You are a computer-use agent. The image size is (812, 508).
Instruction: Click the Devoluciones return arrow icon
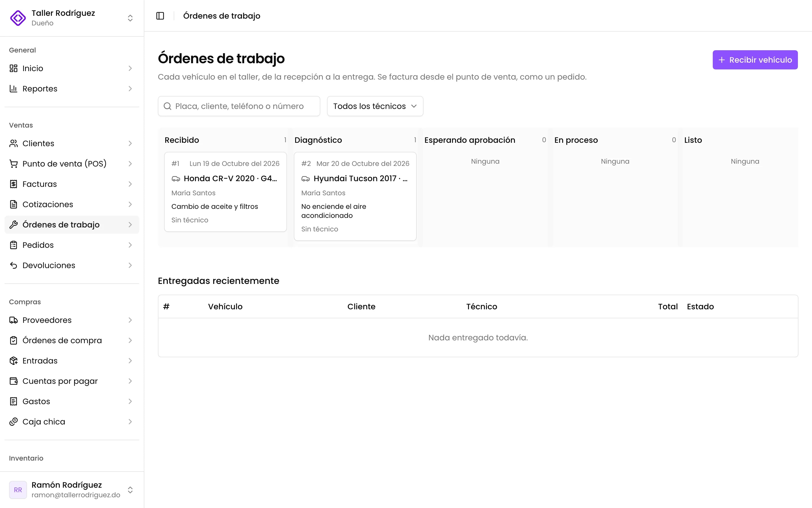point(14,265)
